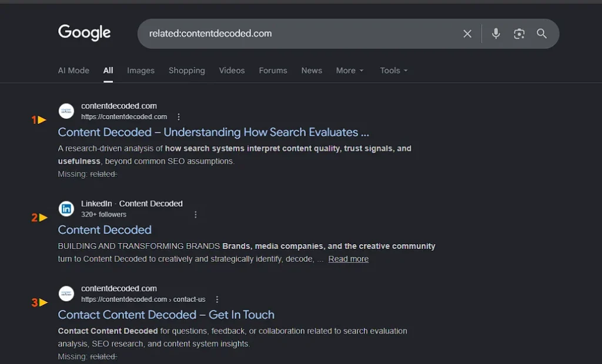Open 'Contact Content Decoded – Get In Touch' result
This screenshot has width=602, height=364.
click(x=166, y=315)
